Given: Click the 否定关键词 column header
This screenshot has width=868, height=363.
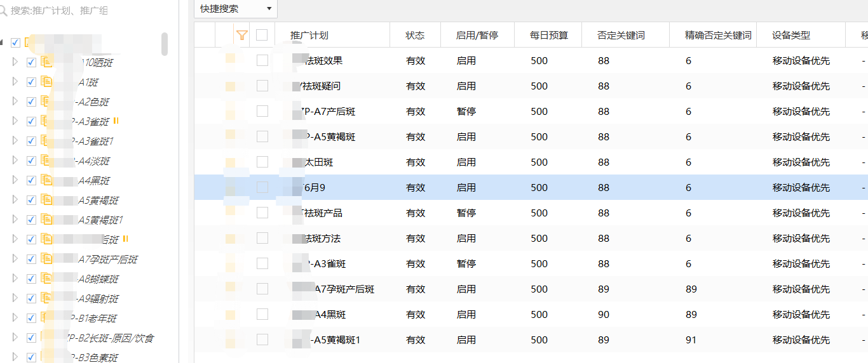Looking at the screenshot, I should point(621,36).
